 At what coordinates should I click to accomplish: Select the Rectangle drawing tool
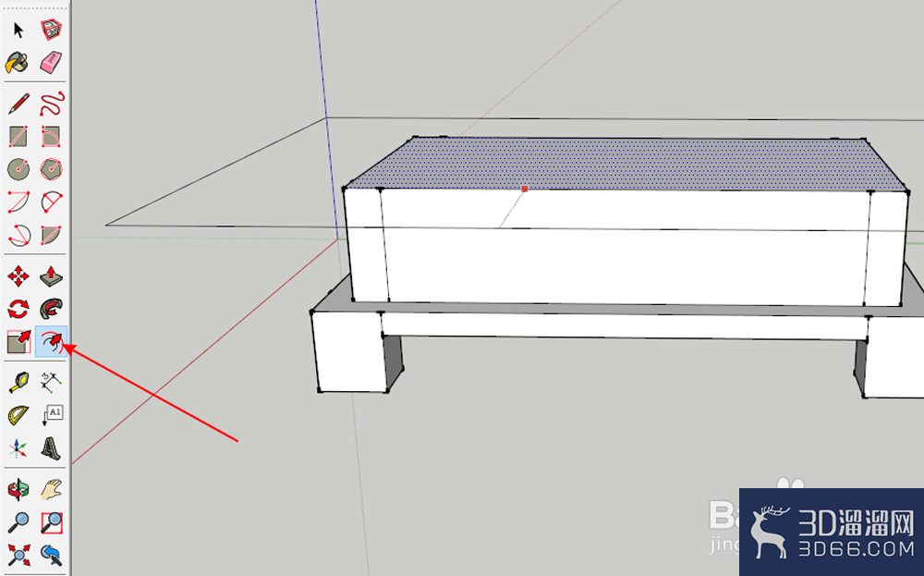click(18, 137)
